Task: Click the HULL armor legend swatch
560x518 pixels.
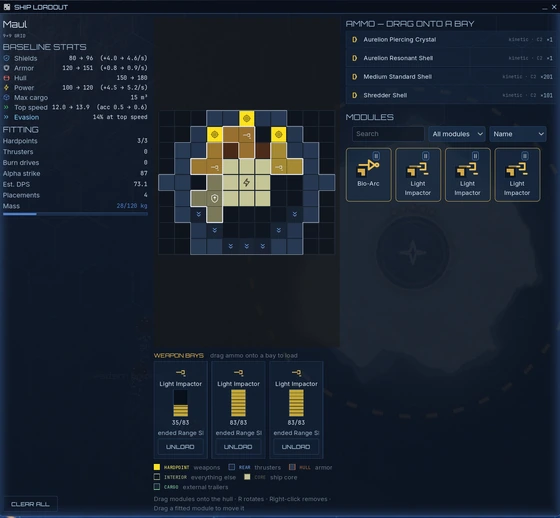Action: 292,467
